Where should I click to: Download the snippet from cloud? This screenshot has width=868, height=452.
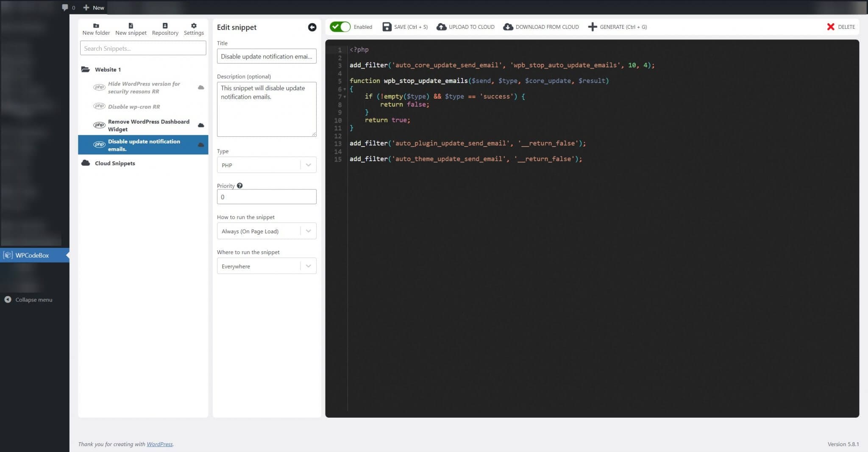tap(507, 27)
